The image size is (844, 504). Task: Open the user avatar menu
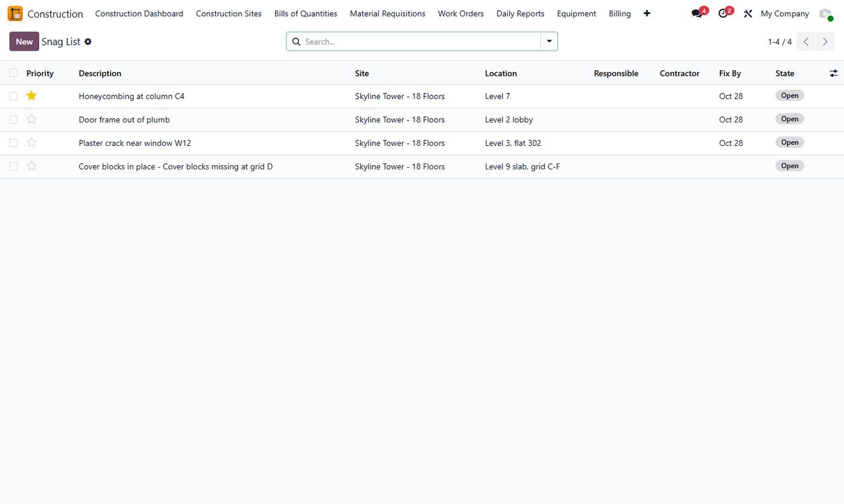click(x=825, y=13)
